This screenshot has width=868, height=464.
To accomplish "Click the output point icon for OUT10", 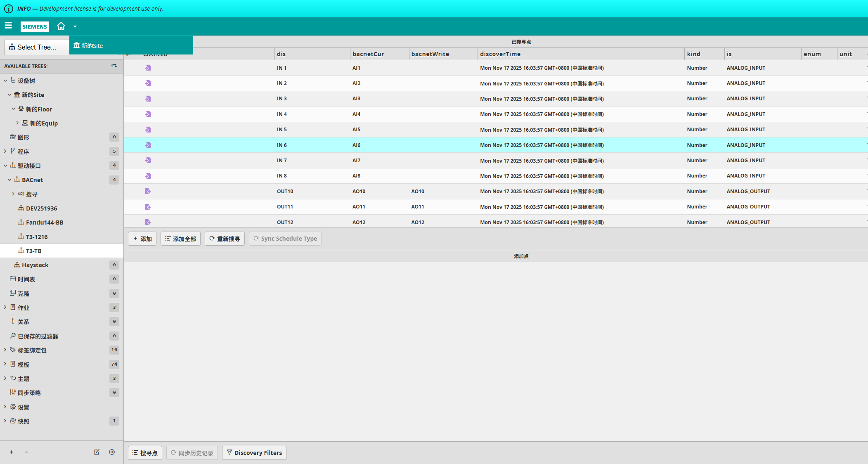I will click(x=148, y=191).
